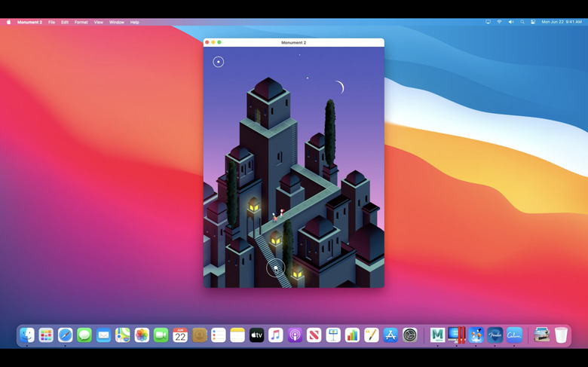Open the Window menu in menu bar
Viewport: 588px width, 367px height.
click(117, 22)
